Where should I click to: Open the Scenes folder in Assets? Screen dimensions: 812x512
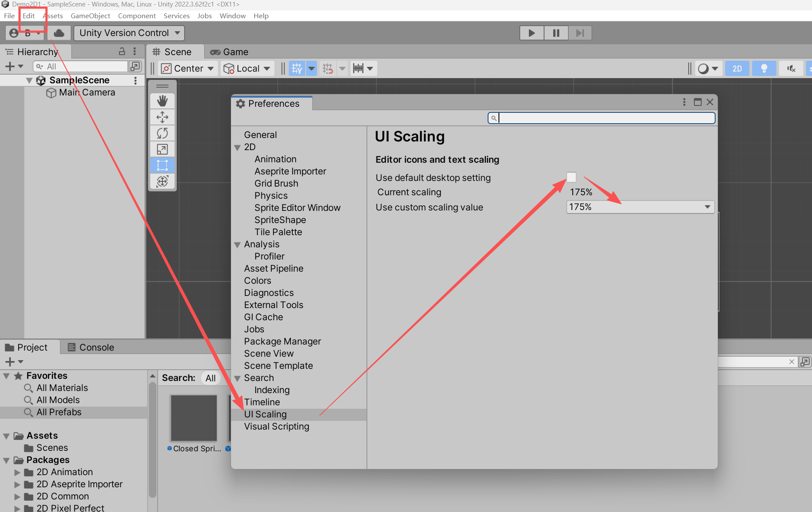tap(52, 448)
